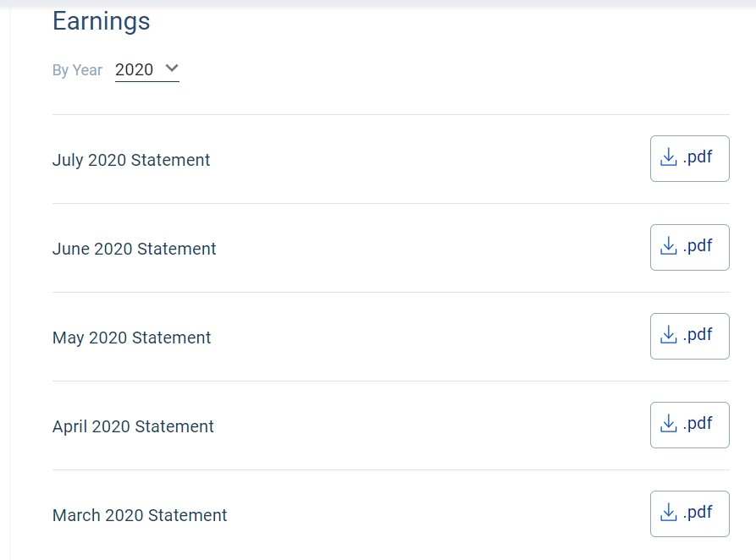The height and width of the screenshot is (560, 756).
Task: Click the selected year value 2020
Action: (x=134, y=70)
